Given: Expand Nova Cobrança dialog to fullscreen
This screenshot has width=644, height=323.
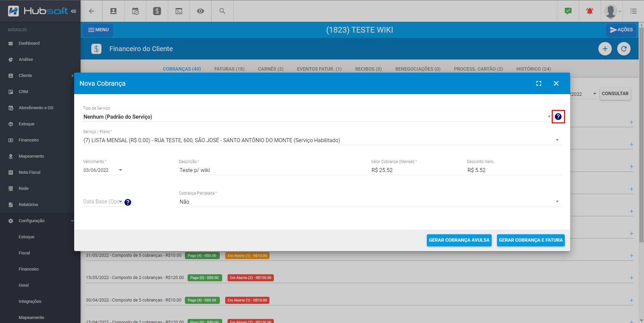Looking at the screenshot, I should (x=539, y=83).
